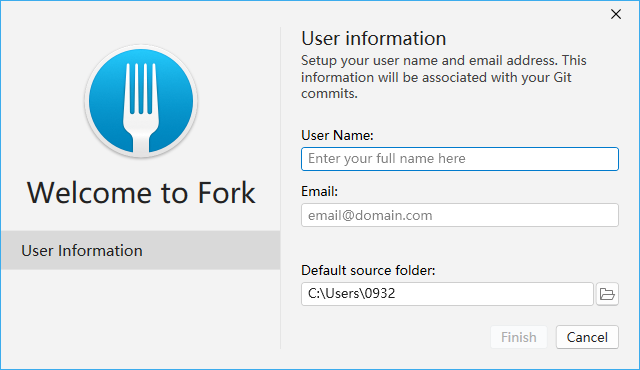640x370 pixels.
Task: Open the folder browse icon for source folder
Action: tap(607, 294)
